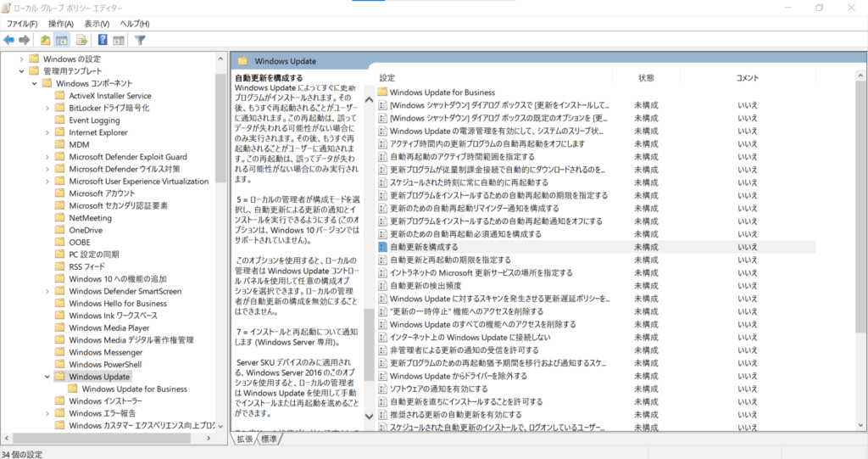Open the ファイル(F) menu

[22, 24]
